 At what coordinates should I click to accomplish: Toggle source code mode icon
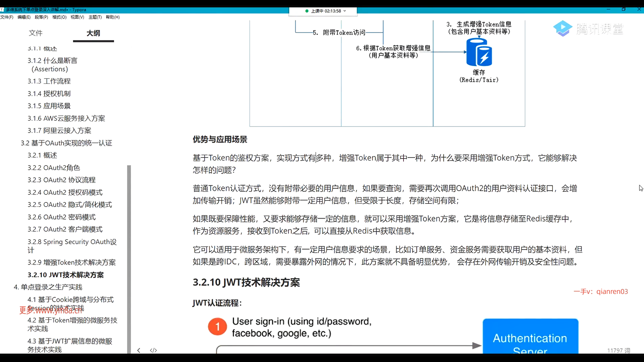tap(153, 350)
